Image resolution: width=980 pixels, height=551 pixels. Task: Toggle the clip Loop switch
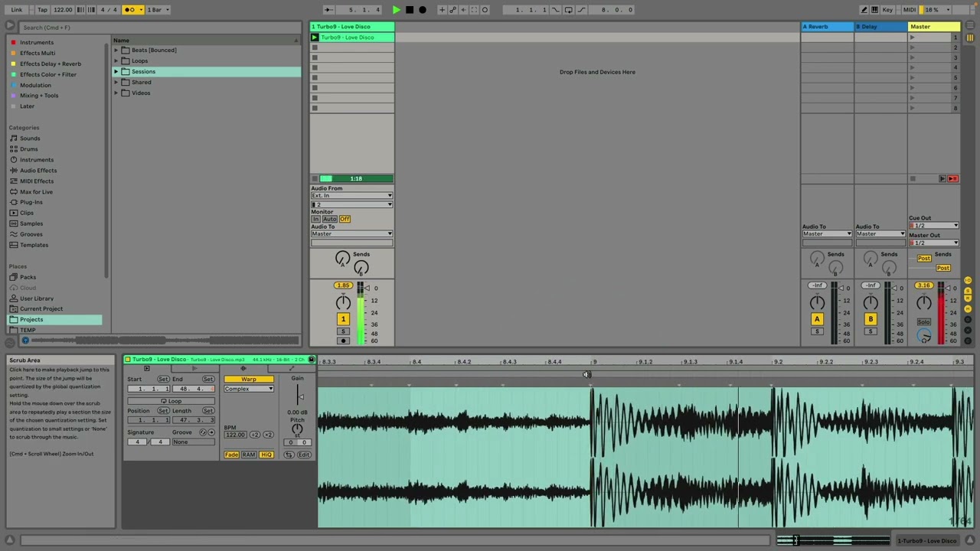click(171, 401)
